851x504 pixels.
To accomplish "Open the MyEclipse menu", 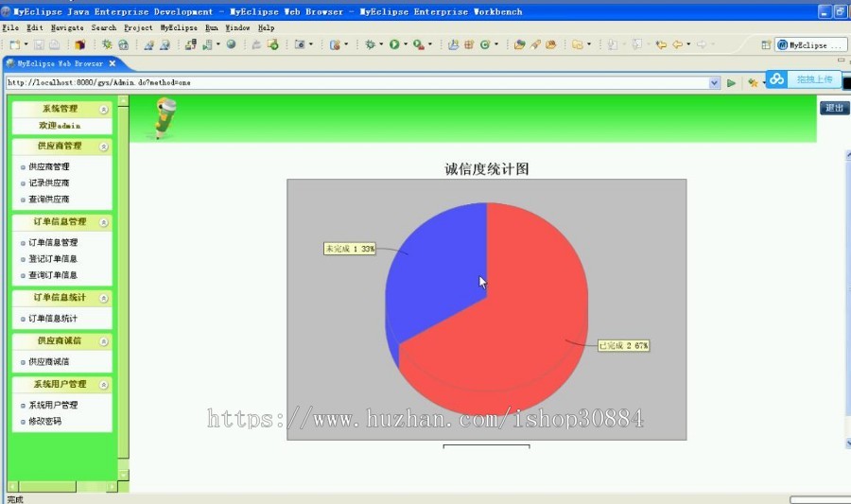I will [179, 27].
